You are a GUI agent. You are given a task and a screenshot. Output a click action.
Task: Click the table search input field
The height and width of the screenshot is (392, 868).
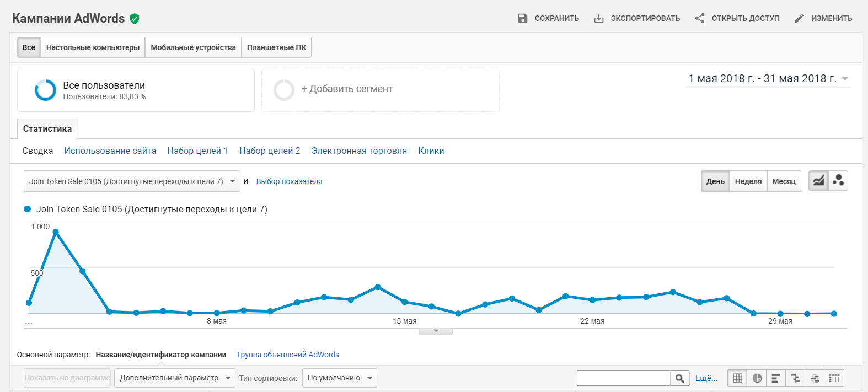(x=624, y=378)
